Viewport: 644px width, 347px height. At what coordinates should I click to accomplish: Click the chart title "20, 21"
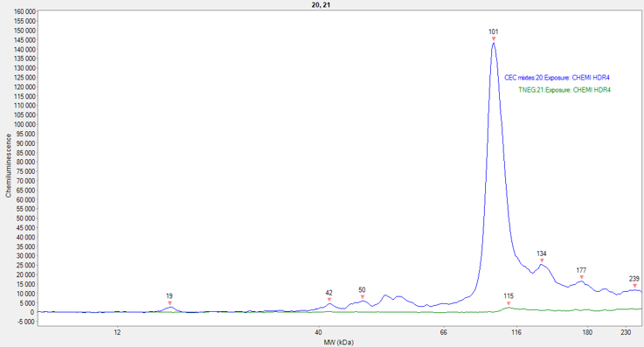point(321,5)
